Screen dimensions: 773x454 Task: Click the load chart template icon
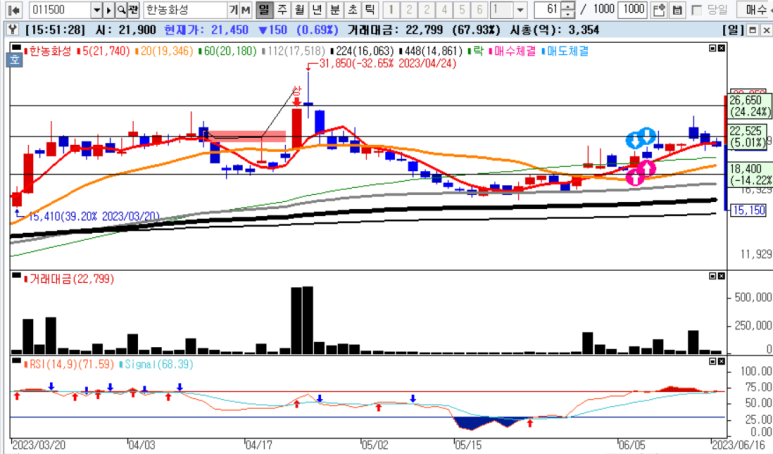659,9
